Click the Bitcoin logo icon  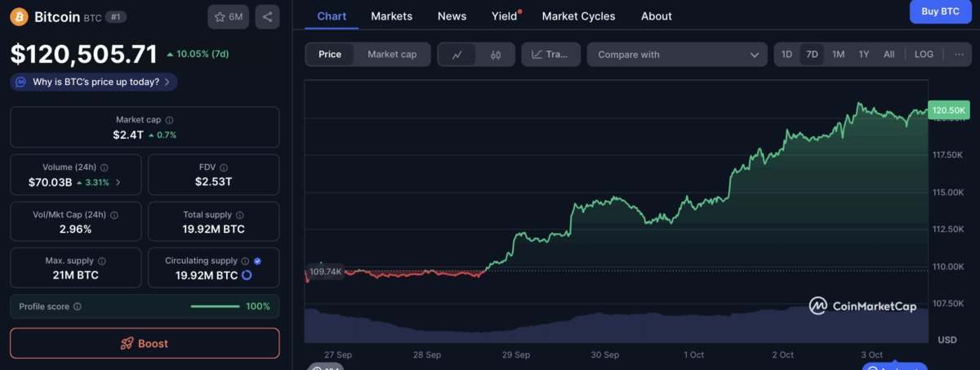19,16
